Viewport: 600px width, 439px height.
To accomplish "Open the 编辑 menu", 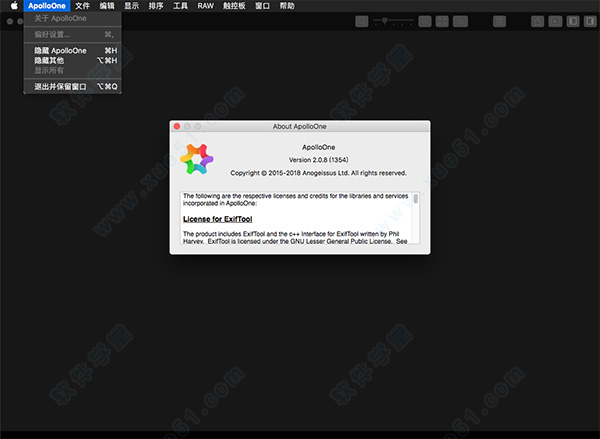I will pos(107,6).
